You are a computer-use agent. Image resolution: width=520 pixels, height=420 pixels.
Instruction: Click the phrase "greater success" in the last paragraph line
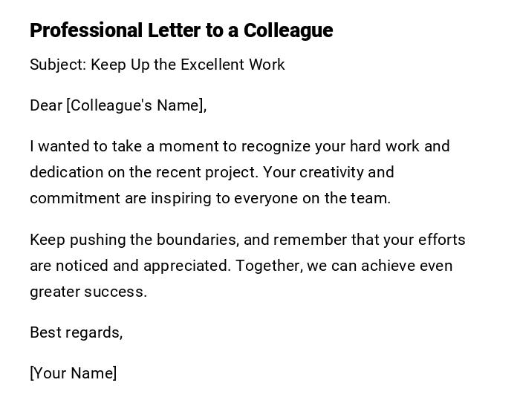(88, 292)
